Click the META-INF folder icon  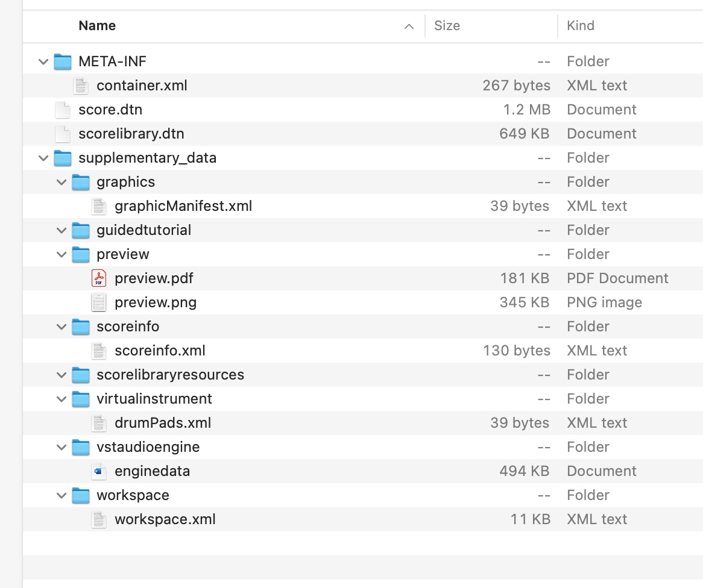63,61
